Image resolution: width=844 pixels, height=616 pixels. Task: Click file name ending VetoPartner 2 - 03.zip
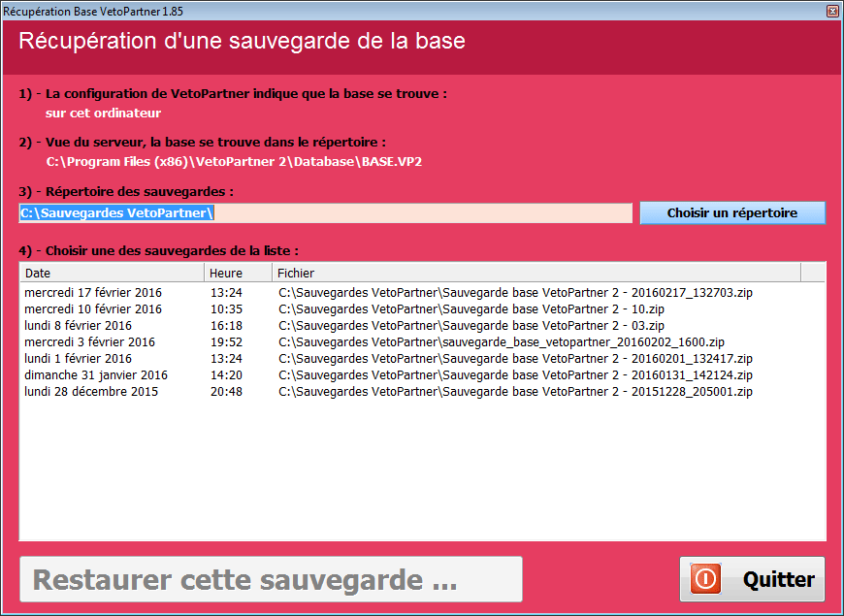point(471,326)
